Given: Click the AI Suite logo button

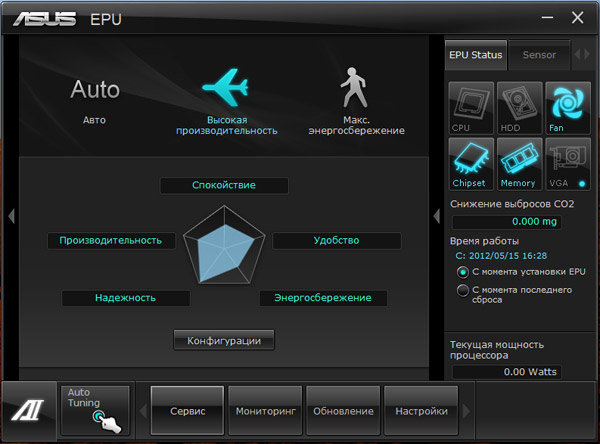Looking at the screenshot, I should tap(29, 410).
